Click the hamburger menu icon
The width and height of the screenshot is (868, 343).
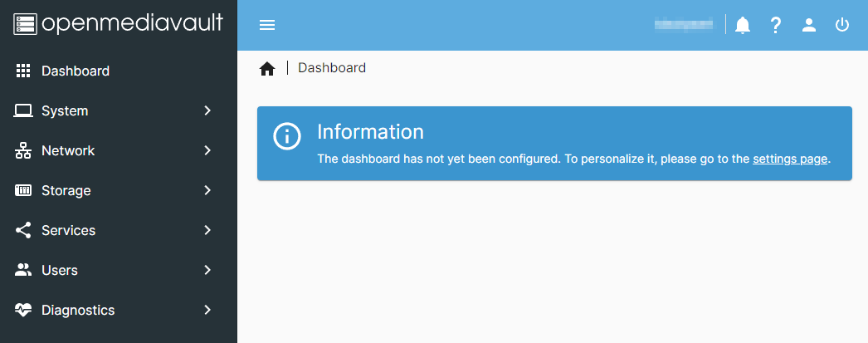(x=267, y=25)
